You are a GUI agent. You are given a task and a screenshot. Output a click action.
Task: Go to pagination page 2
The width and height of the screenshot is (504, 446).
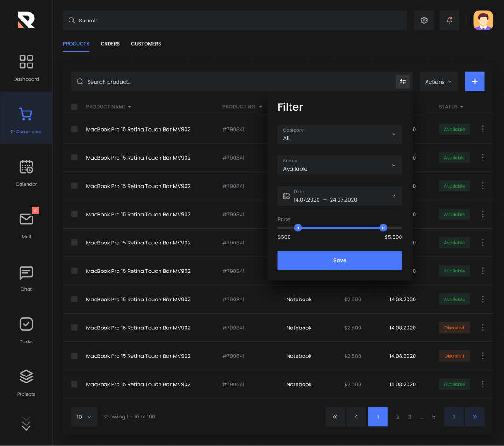tap(398, 417)
